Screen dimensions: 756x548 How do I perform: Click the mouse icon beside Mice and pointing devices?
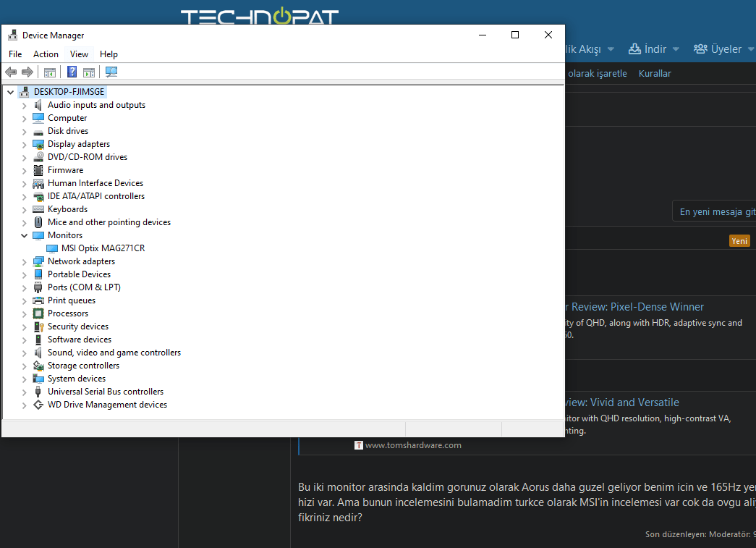[38, 222]
